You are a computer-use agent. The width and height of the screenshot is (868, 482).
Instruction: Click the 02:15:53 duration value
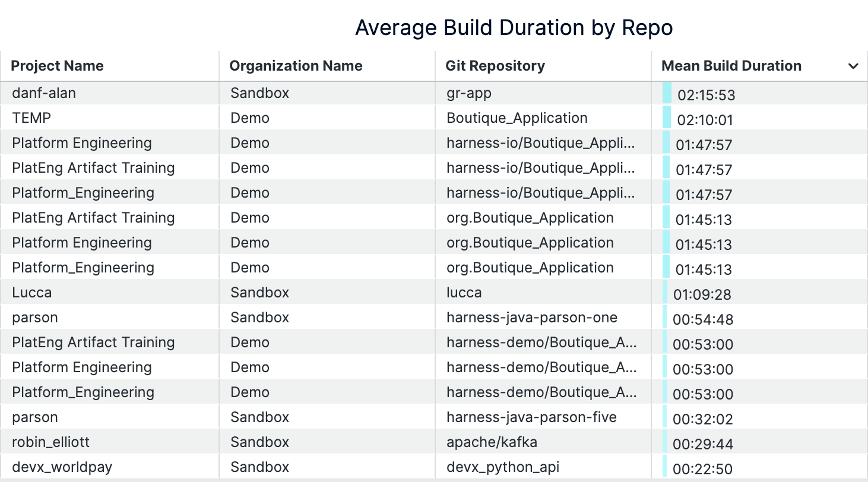(x=707, y=95)
